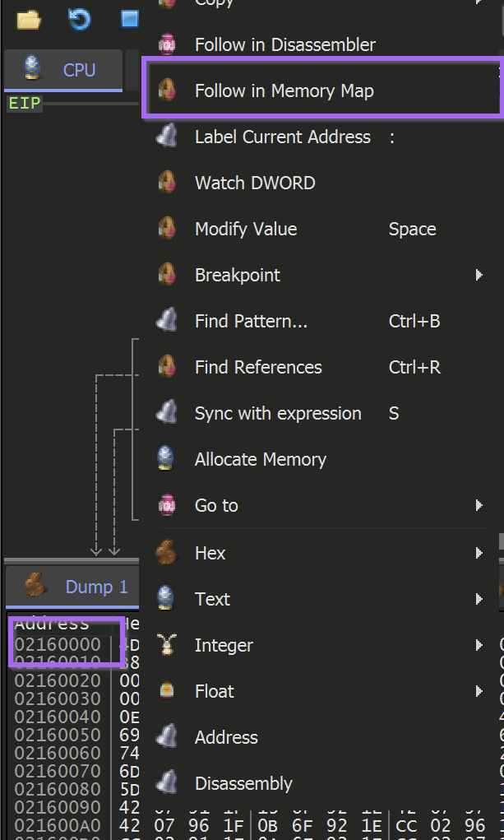Click the icon beside Allocate Memory
This screenshot has width=504, height=840.
(167, 459)
